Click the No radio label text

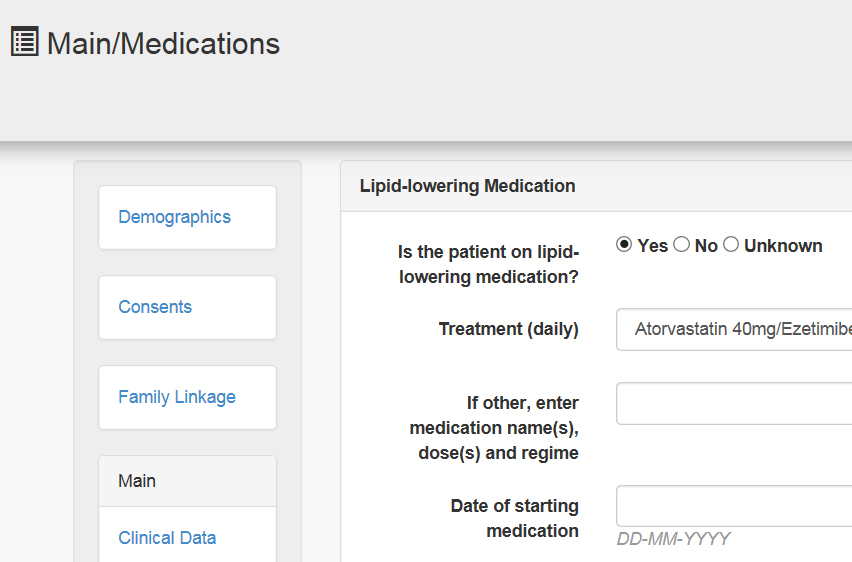coord(706,246)
